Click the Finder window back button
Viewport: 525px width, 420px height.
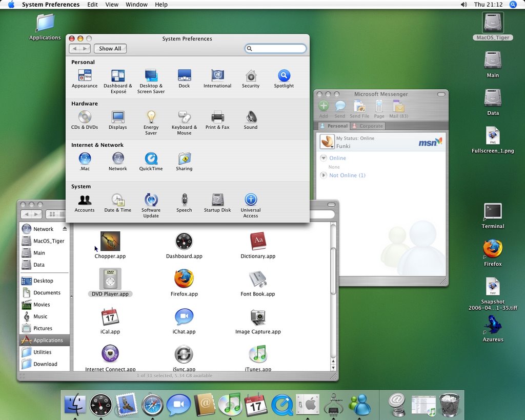(x=26, y=214)
